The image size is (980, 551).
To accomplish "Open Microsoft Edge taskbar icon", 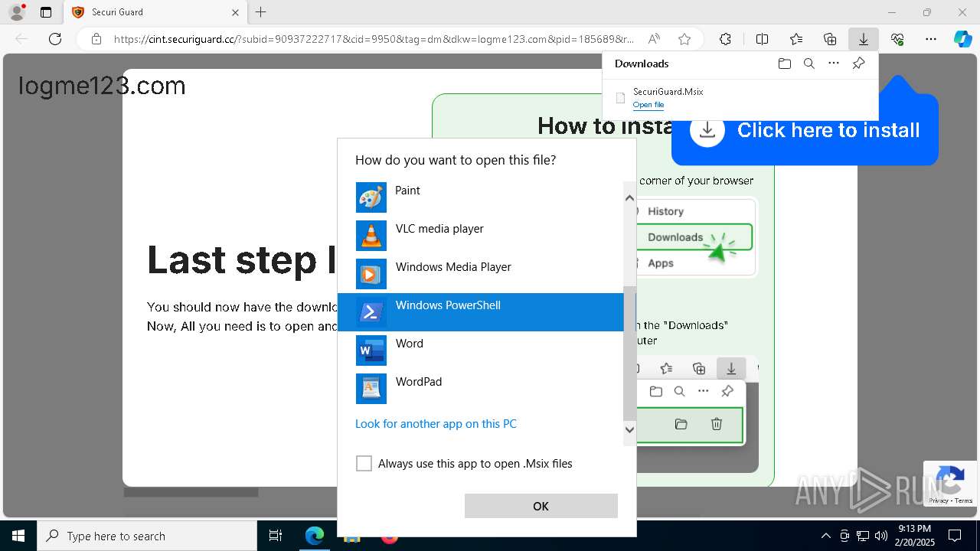I will (315, 536).
